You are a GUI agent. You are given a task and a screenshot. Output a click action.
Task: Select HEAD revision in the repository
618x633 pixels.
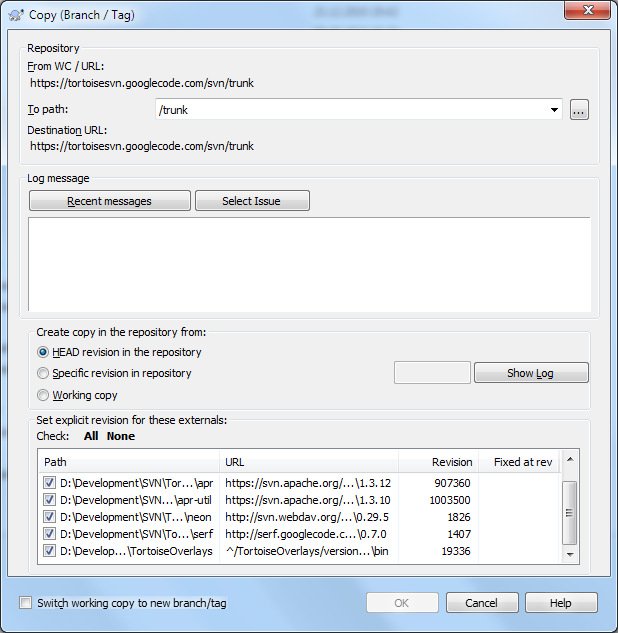click(x=43, y=352)
